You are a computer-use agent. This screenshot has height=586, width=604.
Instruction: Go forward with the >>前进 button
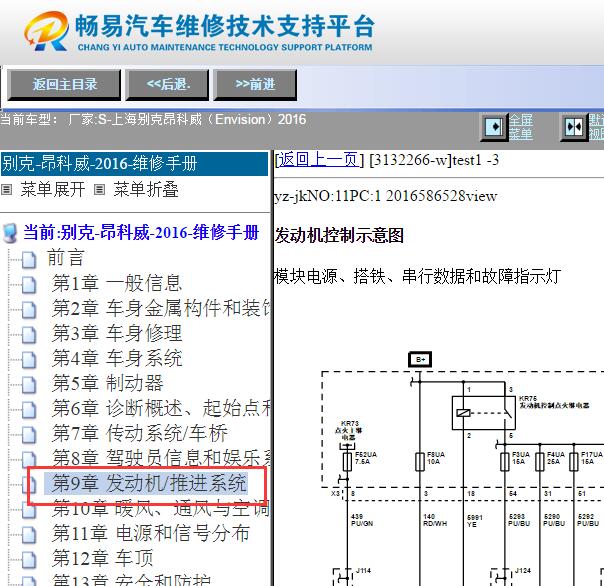(255, 85)
